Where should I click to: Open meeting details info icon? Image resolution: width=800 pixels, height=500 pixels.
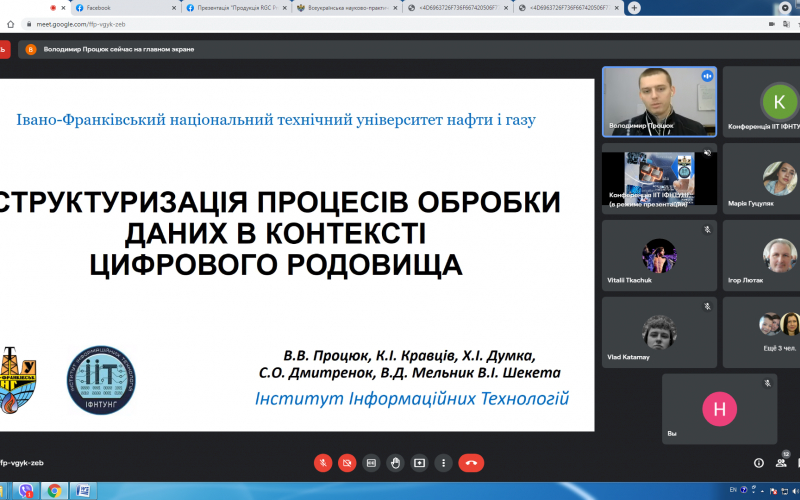(x=759, y=463)
